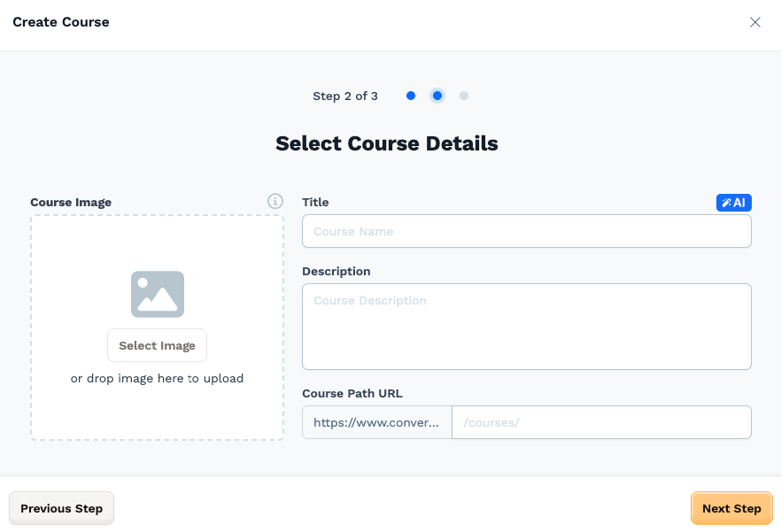Go to the first step dot
The image size is (781, 532).
411,96
